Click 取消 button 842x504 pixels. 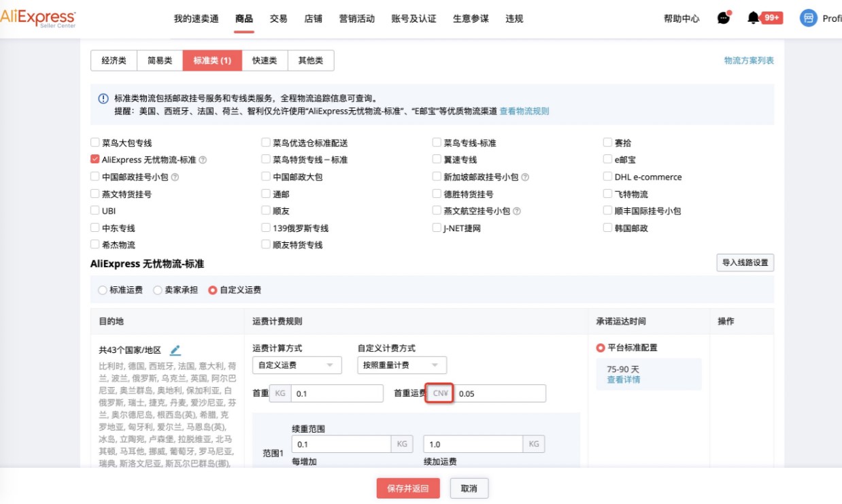(x=469, y=488)
